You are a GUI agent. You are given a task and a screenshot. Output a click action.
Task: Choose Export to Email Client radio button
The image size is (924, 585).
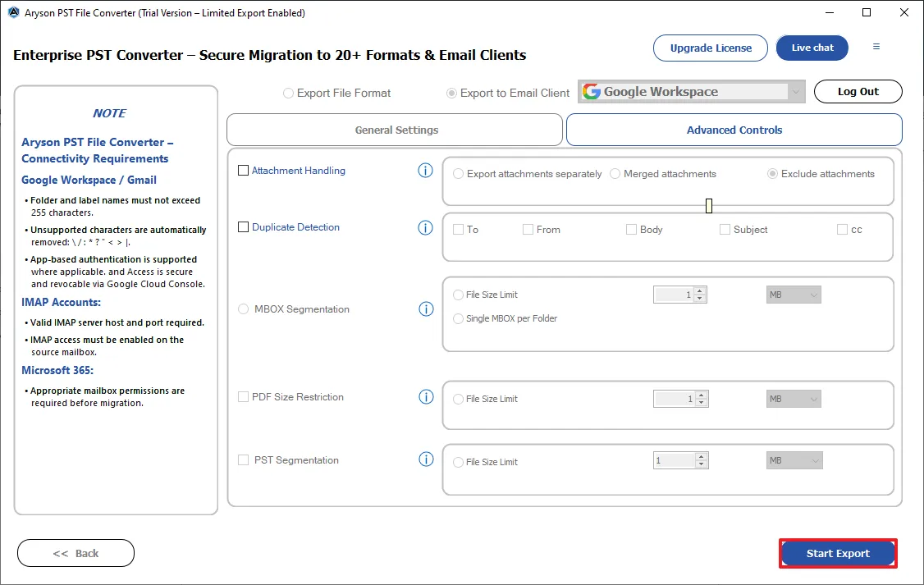[x=451, y=93]
